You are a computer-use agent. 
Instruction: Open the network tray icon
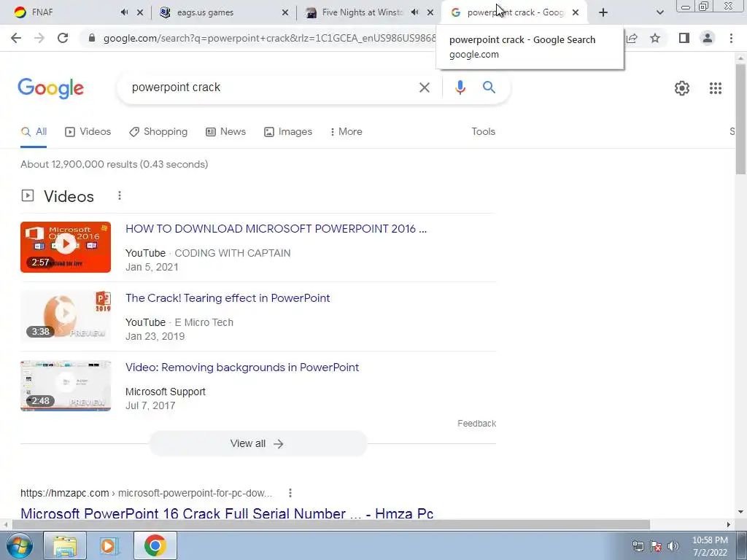pos(638,546)
